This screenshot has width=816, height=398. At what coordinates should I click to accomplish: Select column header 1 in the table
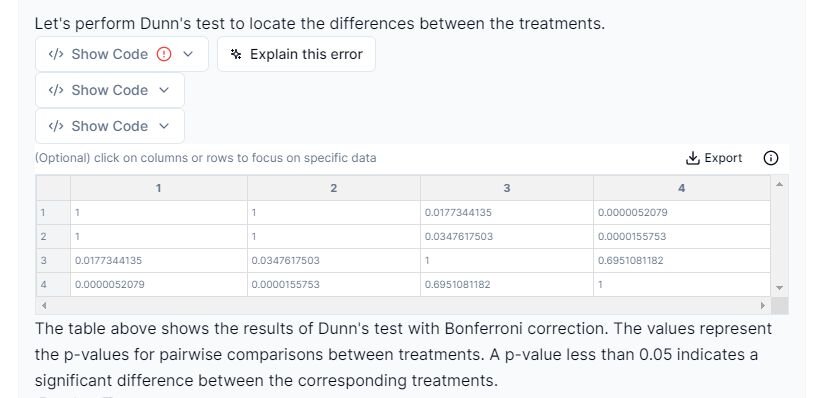pos(159,188)
